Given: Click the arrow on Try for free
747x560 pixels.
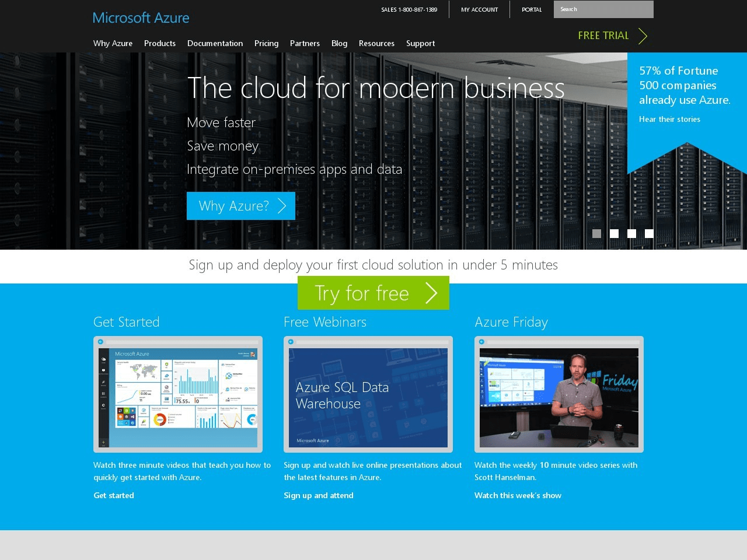Looking at the screenshot, I should [431, 293].
